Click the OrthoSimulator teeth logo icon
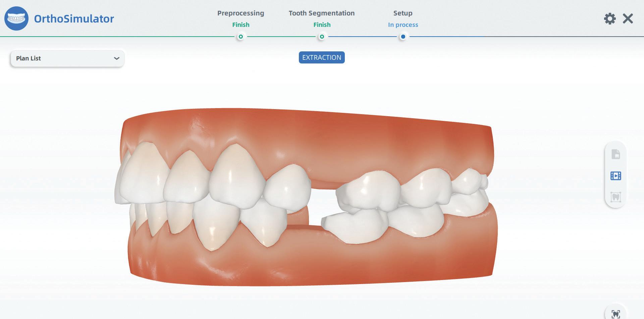The width and height of the screenshot is (644, 319). [x=16, y=18]
